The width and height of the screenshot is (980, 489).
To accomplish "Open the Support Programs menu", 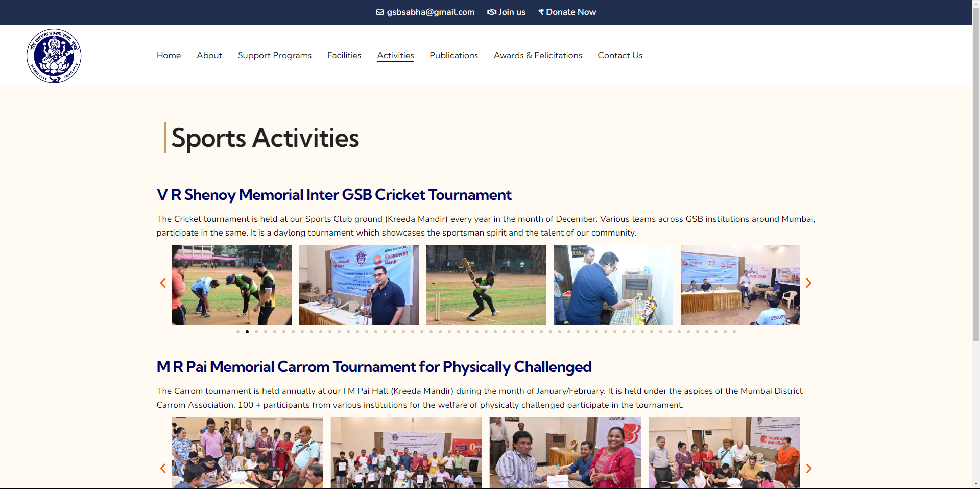I will point(274,55).
